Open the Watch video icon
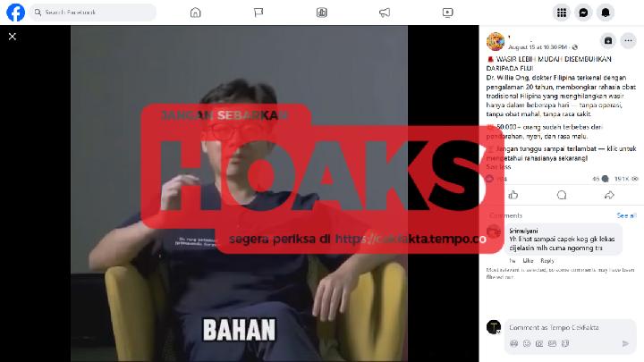Viewport: 644px width, 362px height. 448,13
